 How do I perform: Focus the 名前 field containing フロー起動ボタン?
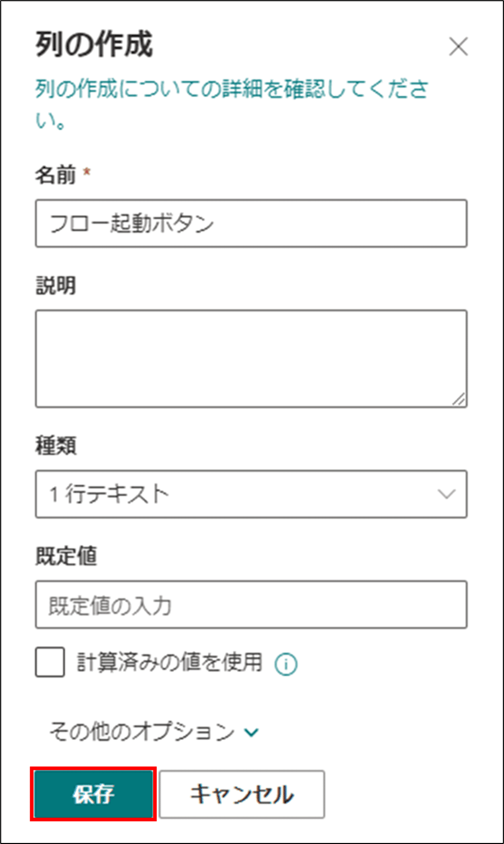[x=251, y=223]
